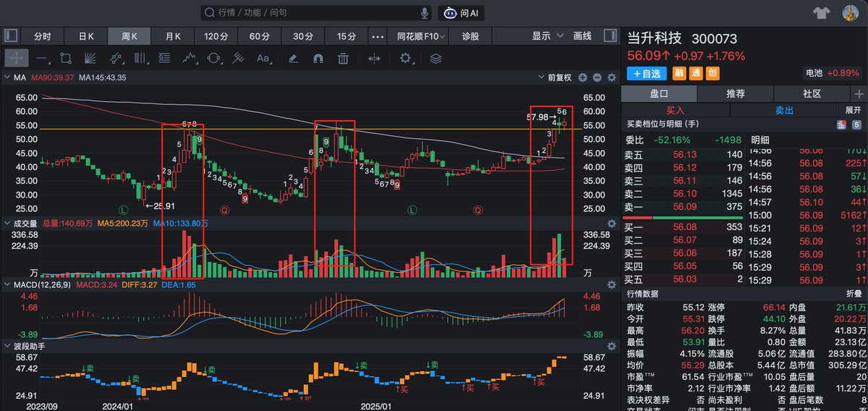Open the user avatar profile

pos(851,12)
